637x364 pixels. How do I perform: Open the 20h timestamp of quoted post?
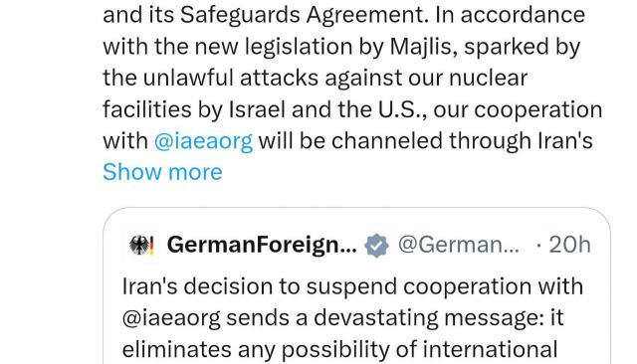(x=569, y=245)
